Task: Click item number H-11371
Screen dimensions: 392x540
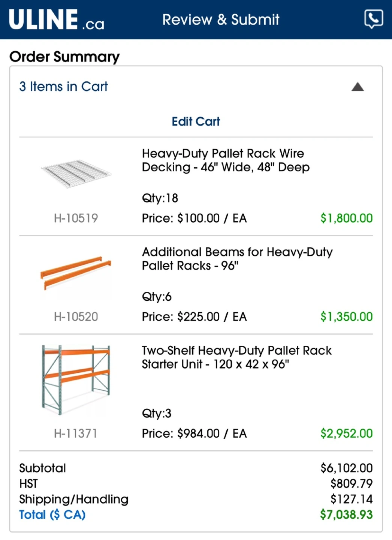Action: (76, 433)
